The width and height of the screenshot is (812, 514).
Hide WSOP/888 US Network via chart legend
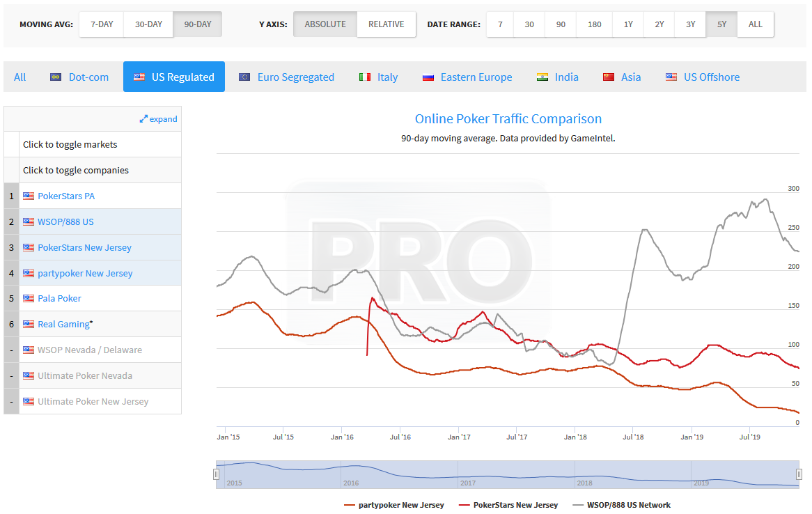(x=621, y=505)
